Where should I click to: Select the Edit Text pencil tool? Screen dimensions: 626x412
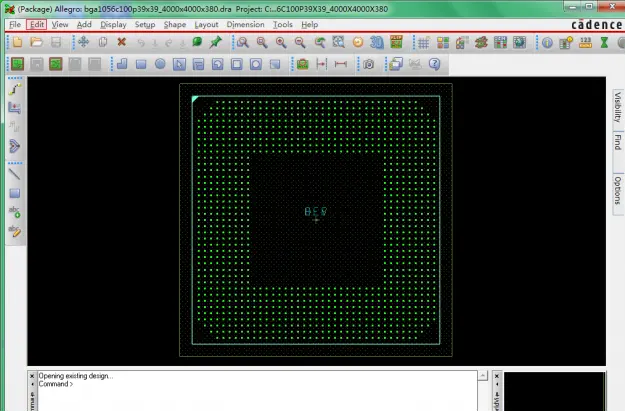(15, 231)
